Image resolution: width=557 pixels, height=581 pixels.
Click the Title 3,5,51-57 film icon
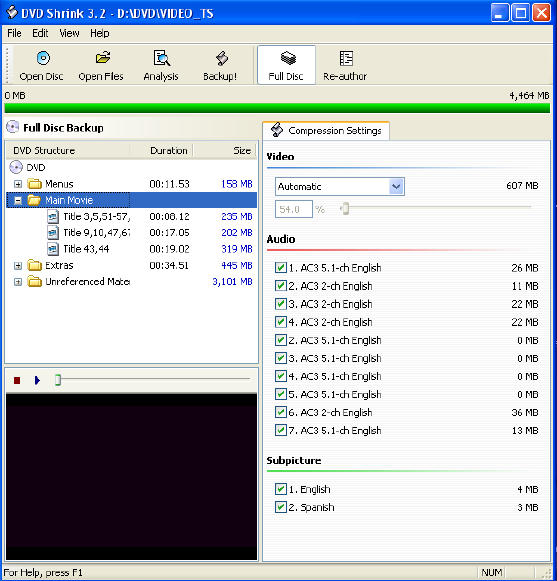pos(53,216)
